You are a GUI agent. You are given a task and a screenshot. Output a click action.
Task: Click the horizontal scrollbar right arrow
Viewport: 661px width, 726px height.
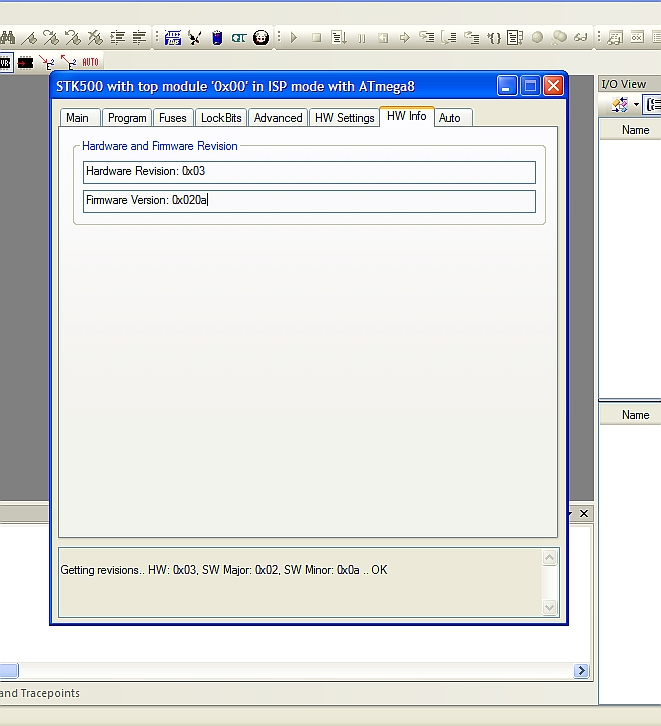(x=581, y=670)
